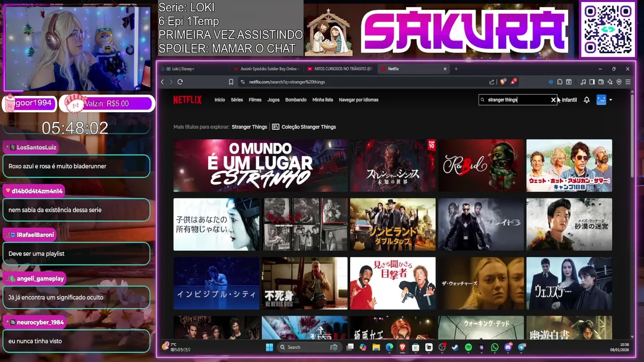Viewport: 644px width, 362px height.
Task: Reload the Netflix page
Action: [180, 82]
